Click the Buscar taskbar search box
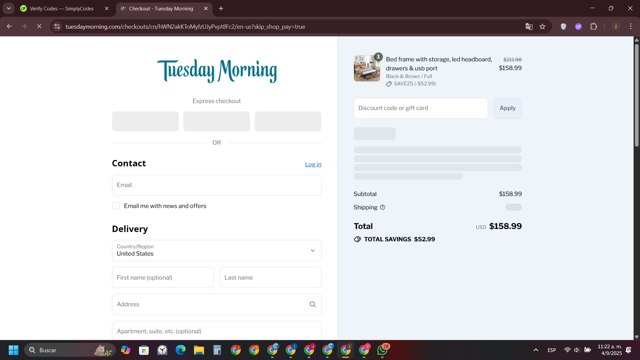 click(x=69, y=350)
